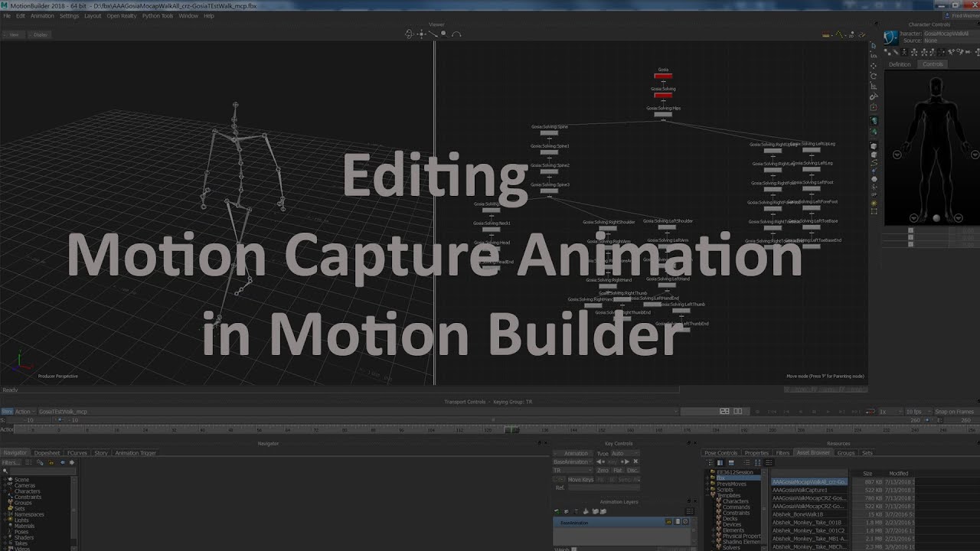The height and width of the screenshot is (551, 980).
Task: Open the Character name dropdown in Character Controls
Action: 950,34
